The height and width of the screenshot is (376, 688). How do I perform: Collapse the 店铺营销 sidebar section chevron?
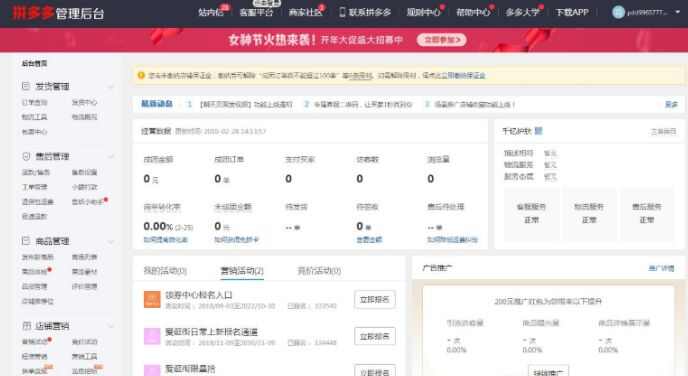pyautogui.click(x=111, y=326)
